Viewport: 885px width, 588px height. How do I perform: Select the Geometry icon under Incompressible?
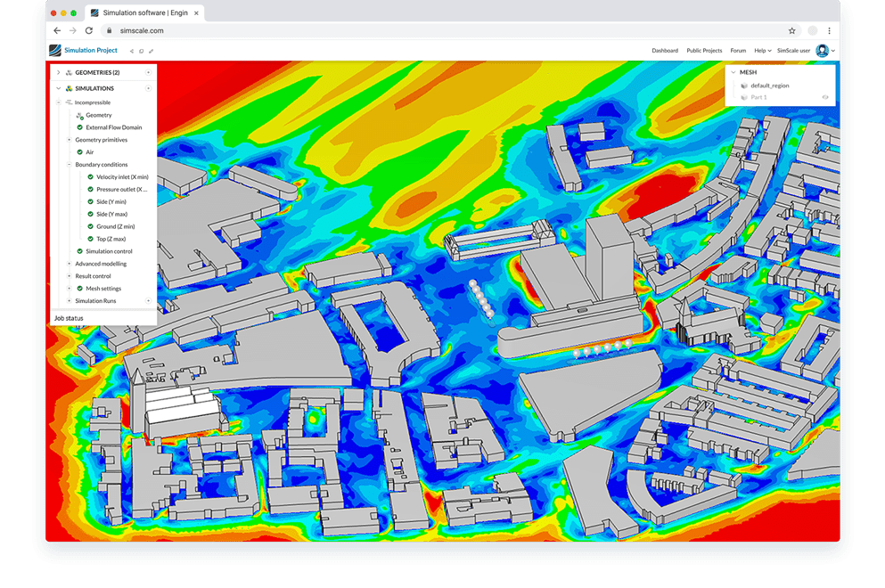[x=78, y=116]
